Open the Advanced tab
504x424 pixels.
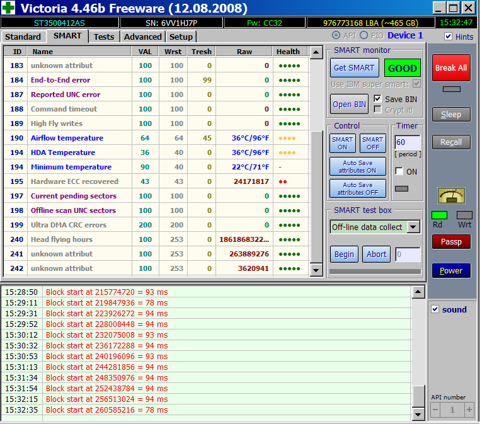click(x=142, y=37)
